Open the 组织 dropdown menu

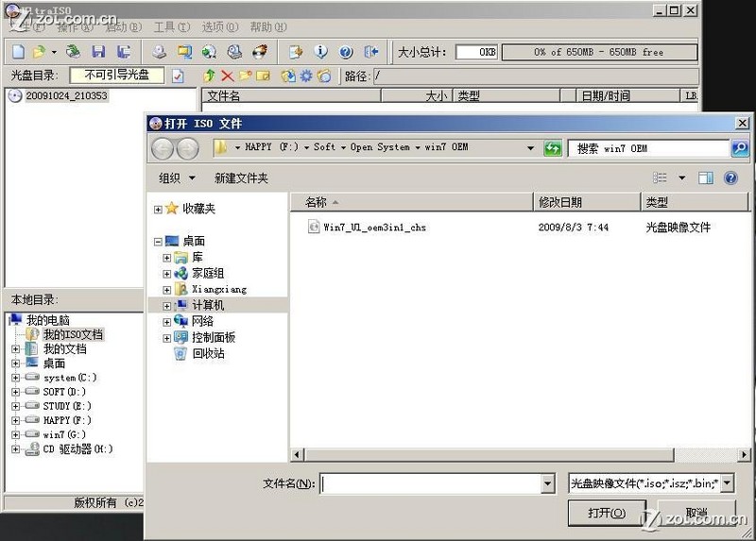[x=177, y=178]
